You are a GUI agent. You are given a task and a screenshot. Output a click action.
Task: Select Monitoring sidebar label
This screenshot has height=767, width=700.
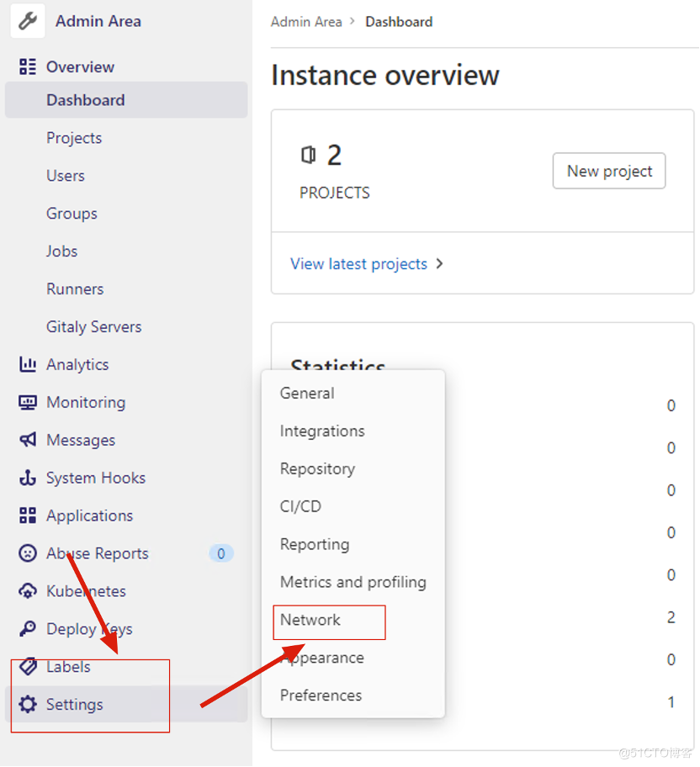(86, 402)
